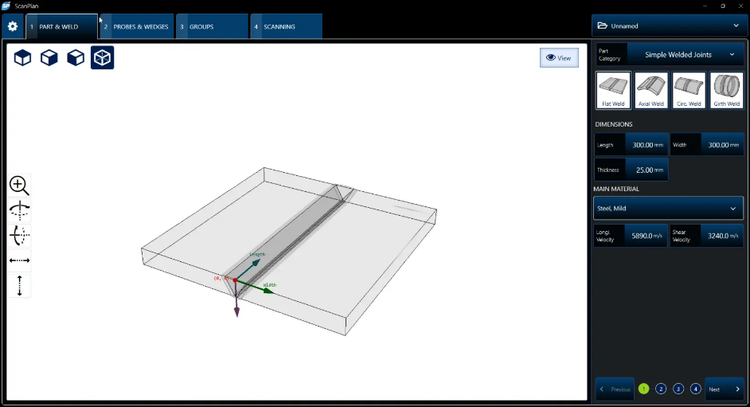750x407 pixels.
Task: Open the settings gear menu
Action: point(12,26)
